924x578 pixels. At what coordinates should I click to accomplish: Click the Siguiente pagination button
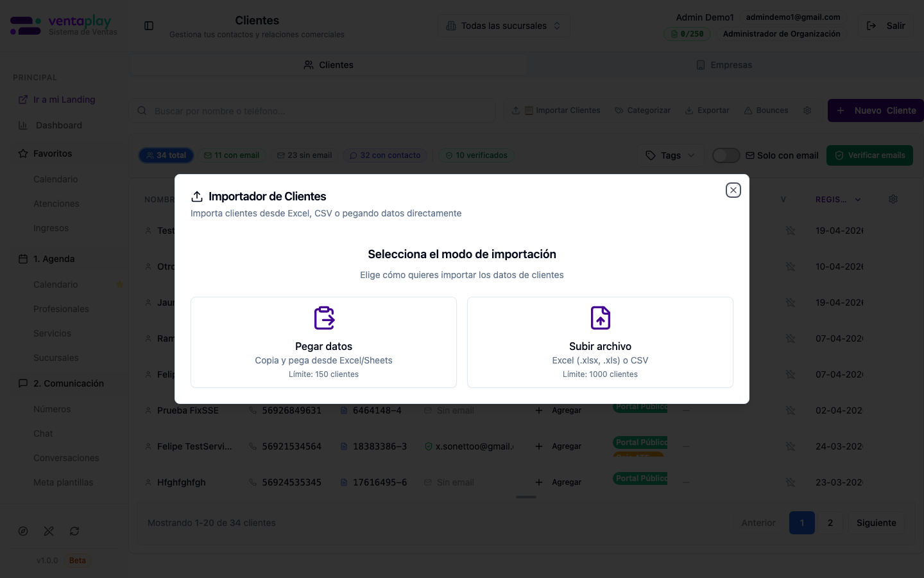pyautogui.click(x=876, y=523)
